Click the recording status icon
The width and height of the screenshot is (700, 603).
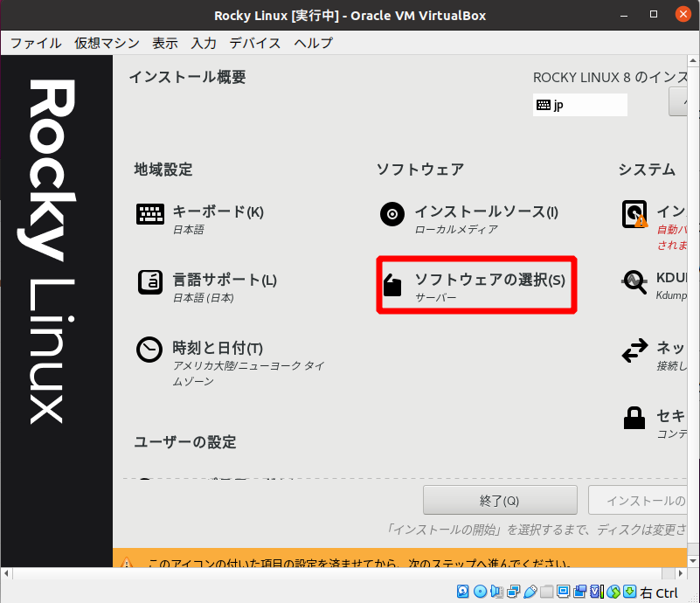point(580,592)
